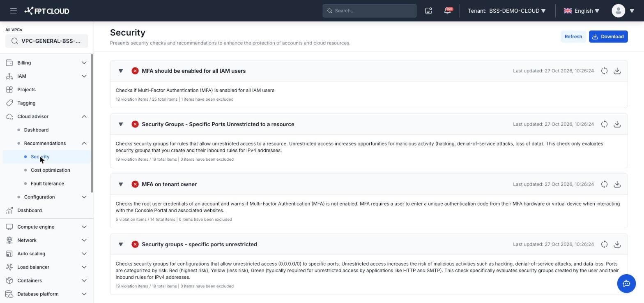The width and height of the screenshot is (644, 303).
Task: Click the Billing sidebar icon
Action: [x=9, y=63]
